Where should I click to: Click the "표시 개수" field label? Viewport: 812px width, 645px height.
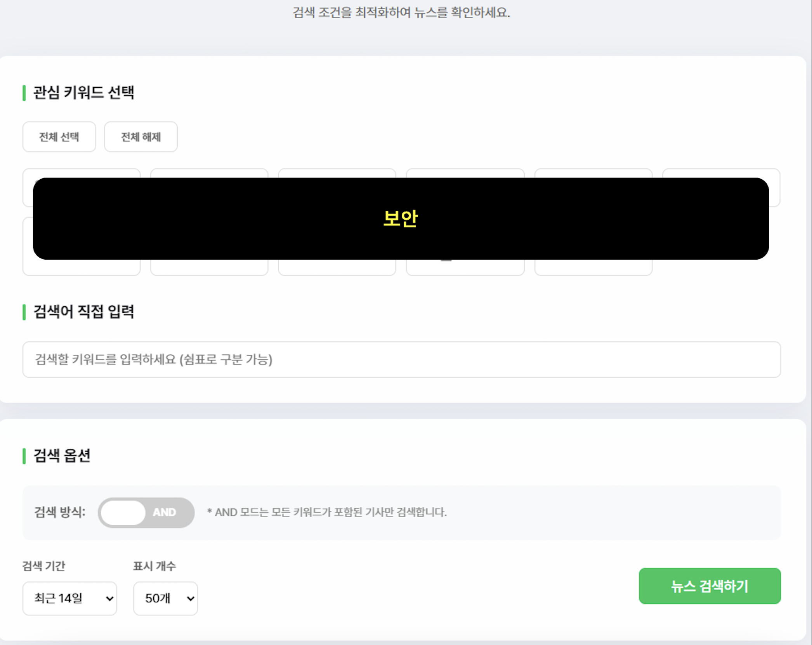tap(154, 566)
